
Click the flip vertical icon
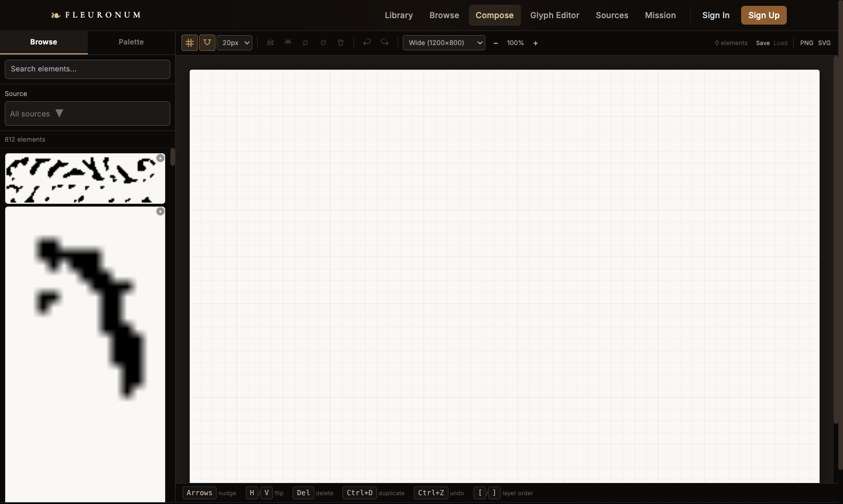(288, 43)
